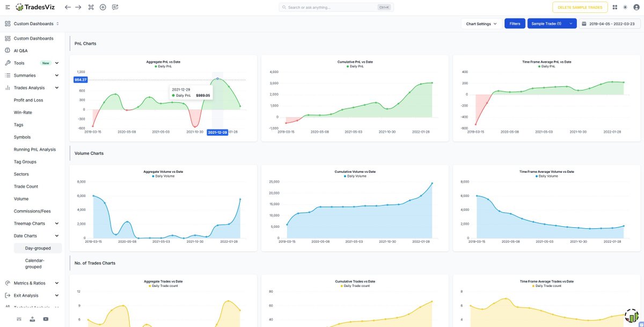Open the command shortcut icon
The height and width of the screenshot is (327, 644).
point(91,8)
